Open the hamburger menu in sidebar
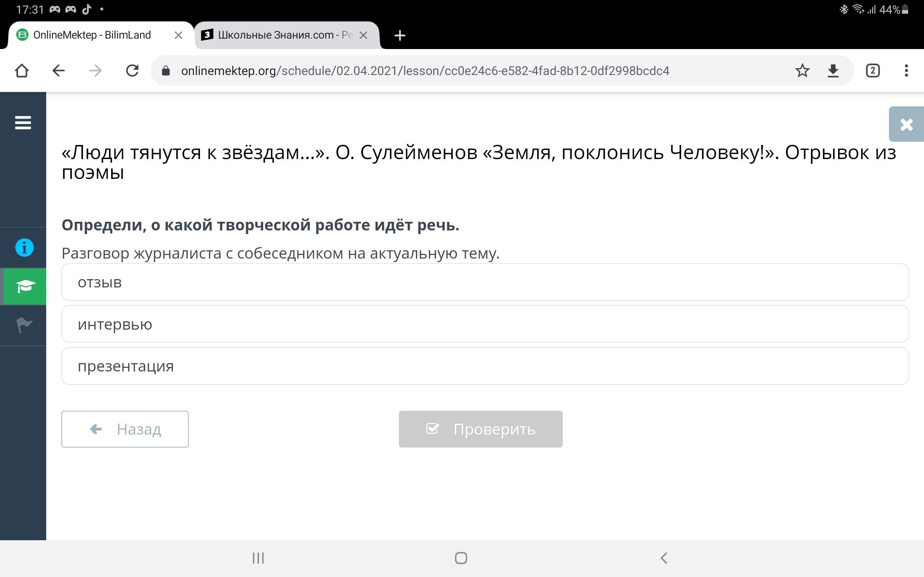The width and height of the screenshot is (924, 577). tap(23, 123)
